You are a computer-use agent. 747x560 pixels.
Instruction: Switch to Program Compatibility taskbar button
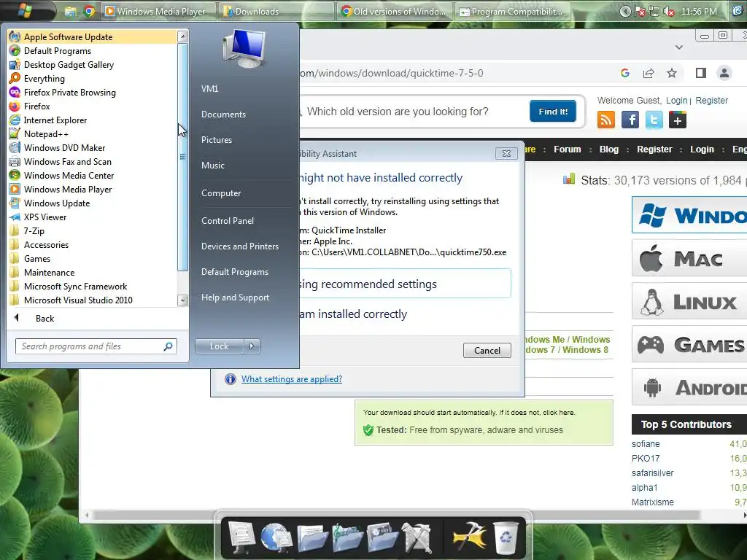tap(511, 11)
